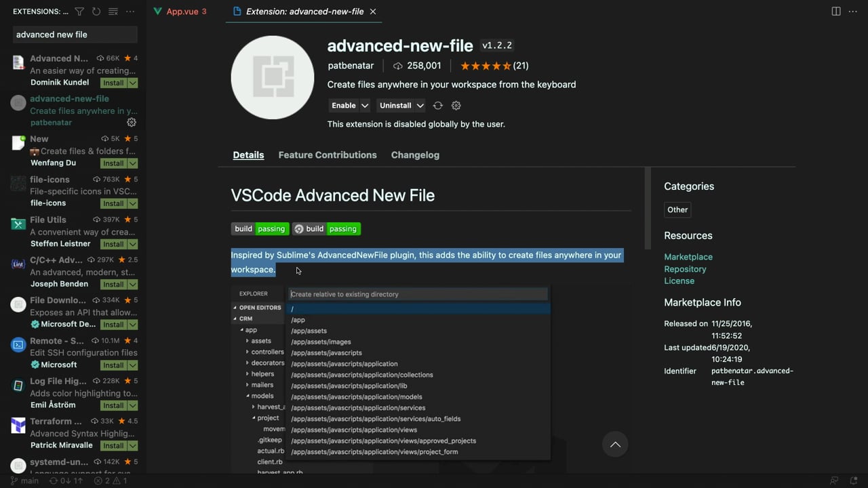Open the feedback icon in status bar
868x488 pixels.
point(835,481)
